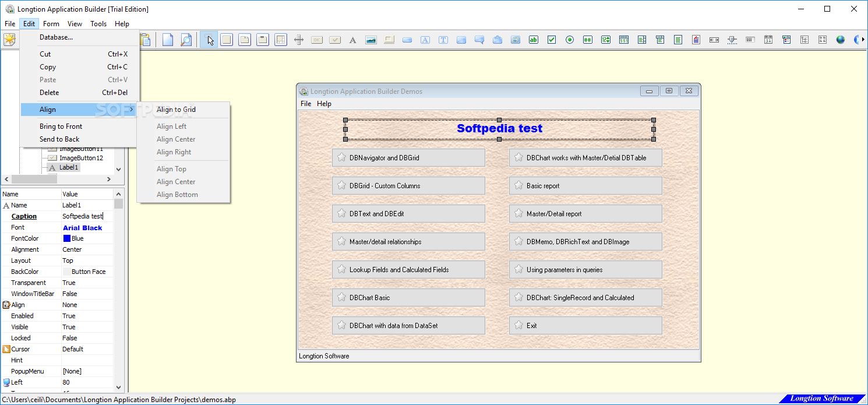Select the ProgressBar component tool
868x405 pixels.
(750, 40)
